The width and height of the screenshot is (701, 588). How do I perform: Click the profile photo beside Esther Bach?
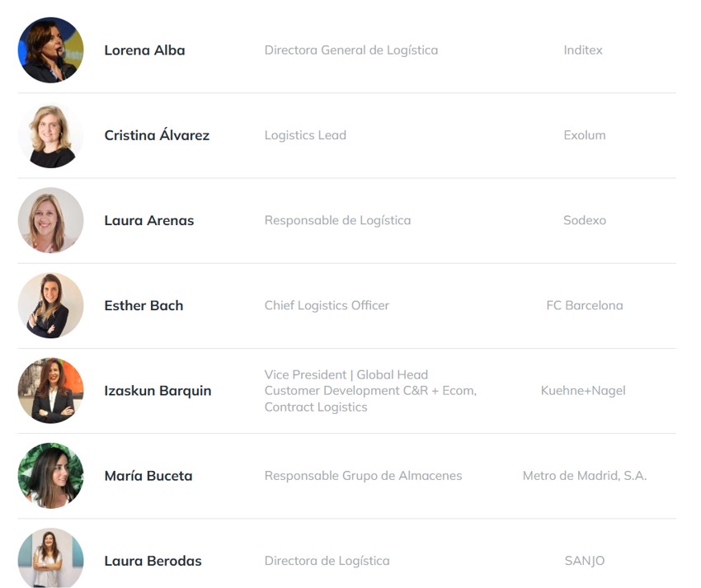point(50,305)
